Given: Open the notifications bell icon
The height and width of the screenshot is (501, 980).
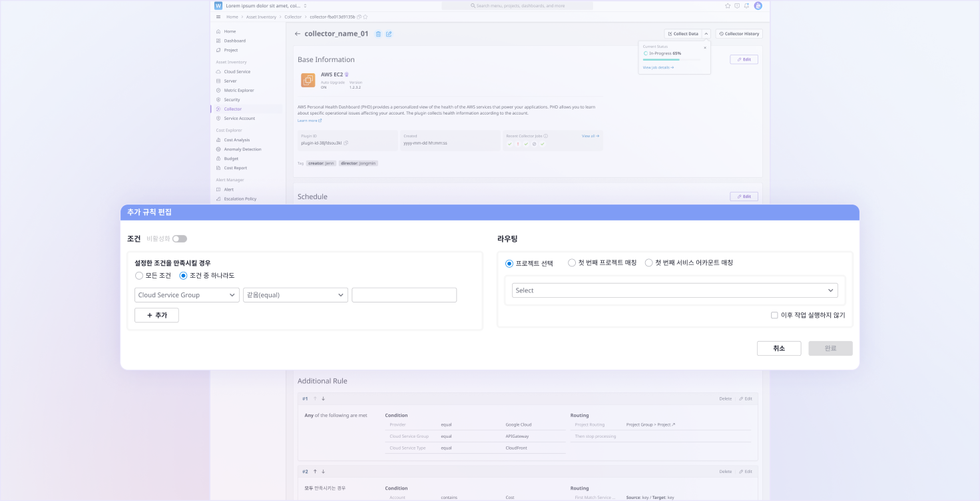Looking at the screenshot, I should 746,5.
